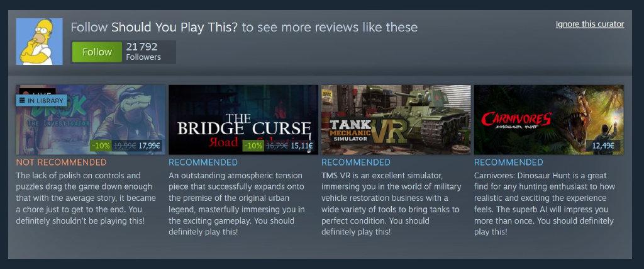The image size is (644, 269).
Task: Click the Ignore this curator link
Action: point(590,25)
